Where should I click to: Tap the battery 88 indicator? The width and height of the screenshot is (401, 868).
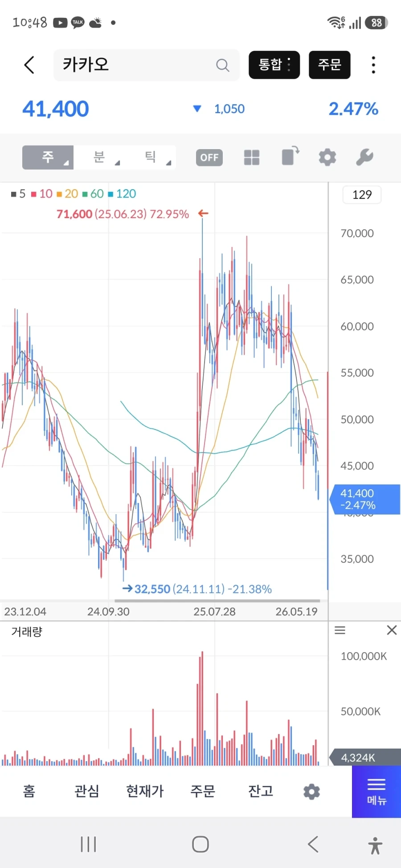pyautogui.click(x=376, y=23)
